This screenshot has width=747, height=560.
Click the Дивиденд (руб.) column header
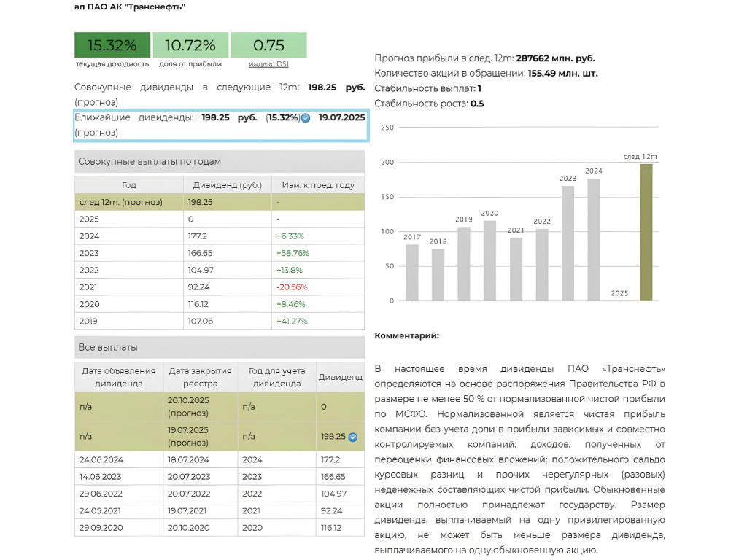[x=227, y=185]
